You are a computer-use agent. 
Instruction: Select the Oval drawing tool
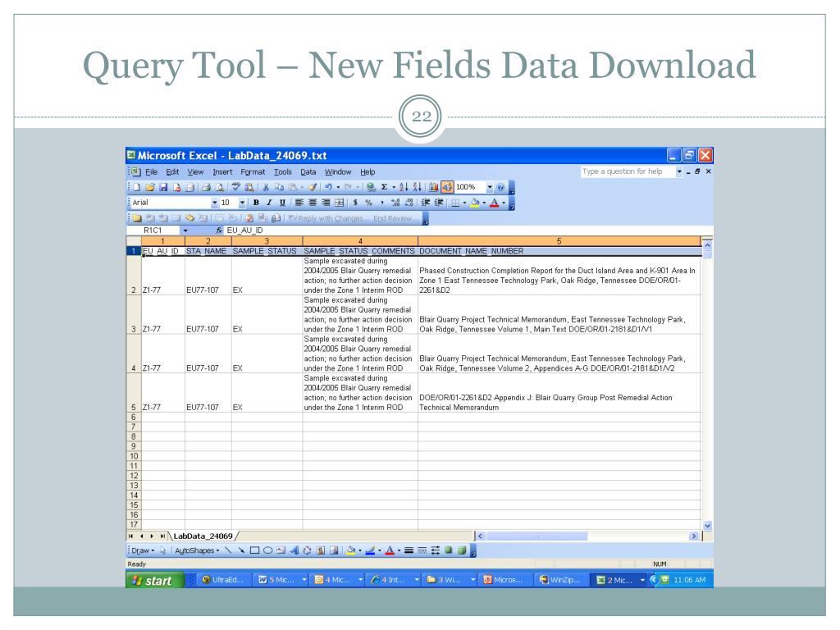pos(268,550)
